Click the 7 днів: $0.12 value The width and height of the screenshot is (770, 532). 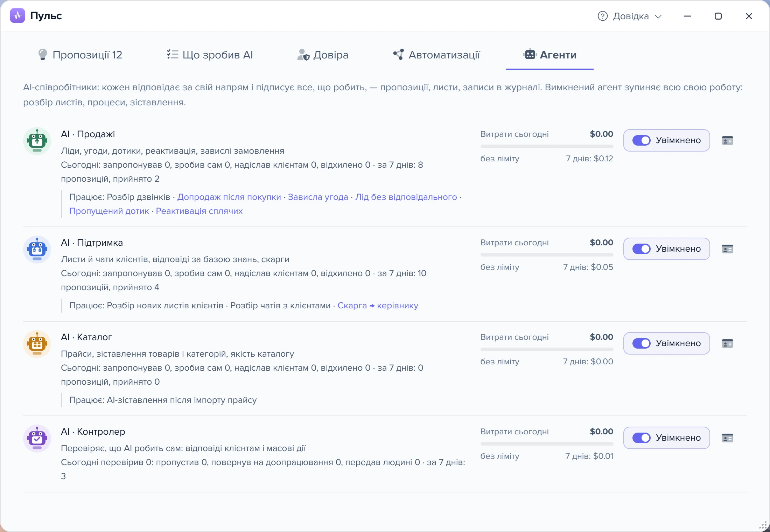click(589, 159)
